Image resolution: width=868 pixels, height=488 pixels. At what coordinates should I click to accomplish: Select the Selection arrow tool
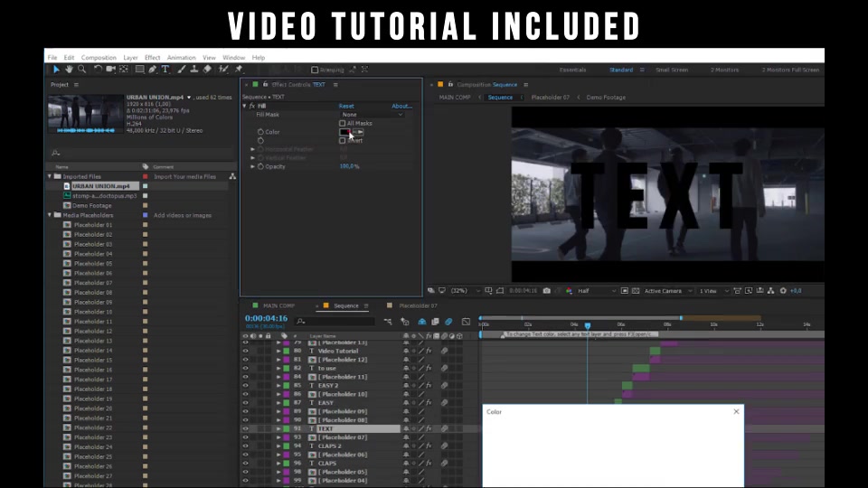point(56,70)
